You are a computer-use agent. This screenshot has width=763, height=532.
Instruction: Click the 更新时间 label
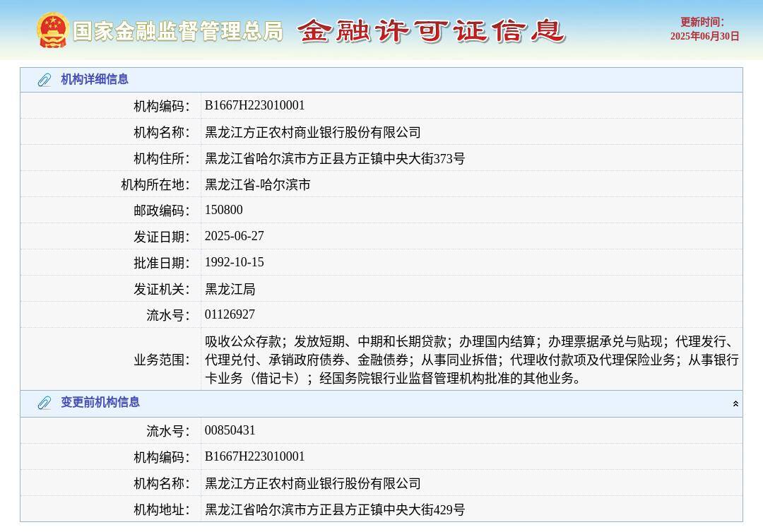[x=702, y=22]
